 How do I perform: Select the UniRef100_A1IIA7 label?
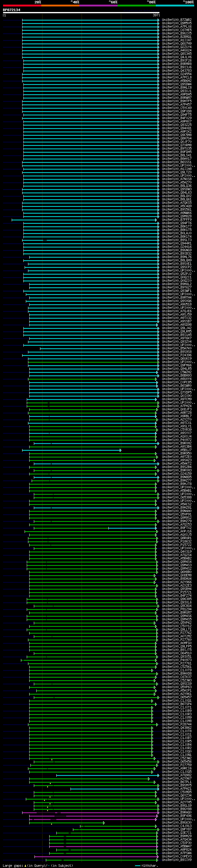177,40
